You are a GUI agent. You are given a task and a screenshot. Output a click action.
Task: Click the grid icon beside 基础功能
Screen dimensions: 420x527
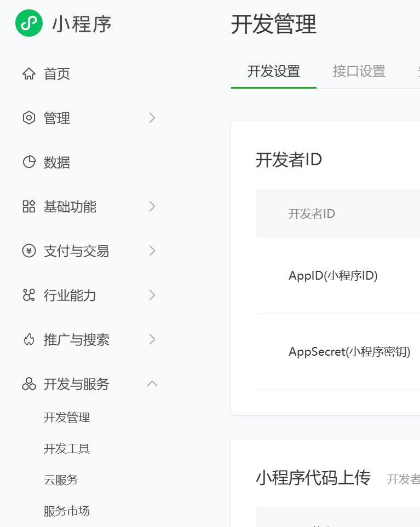[x=28, y=206]
